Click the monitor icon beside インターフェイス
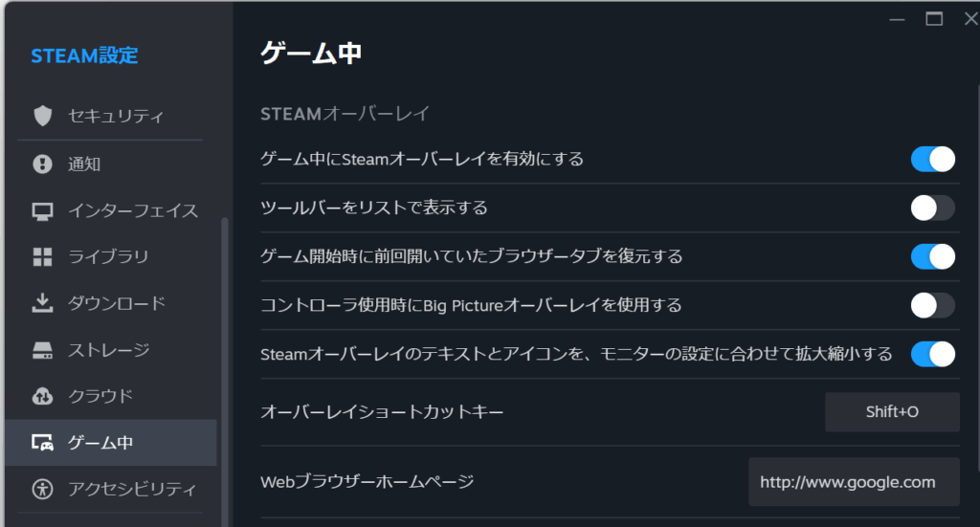Viewport: 980px width, 527px height. point(42,210)
